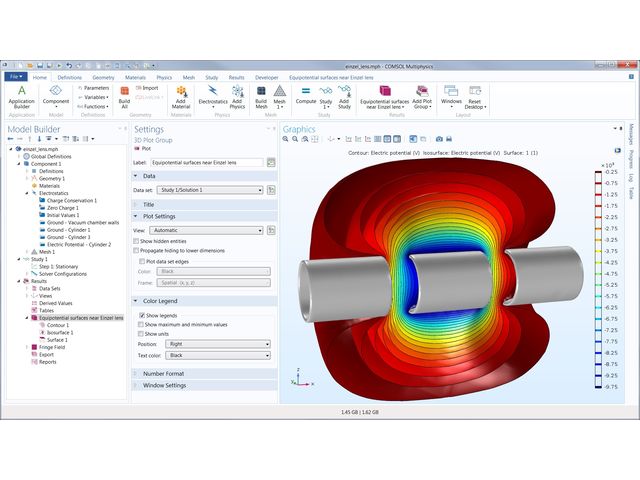
Task: Tick the Show hidden entities checkbox
Action: 137,241
